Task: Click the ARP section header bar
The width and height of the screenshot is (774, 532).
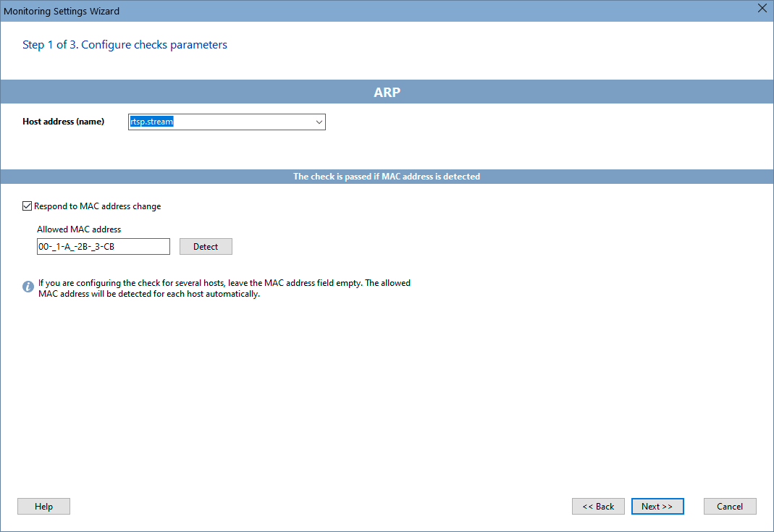Action: [387, 91]
